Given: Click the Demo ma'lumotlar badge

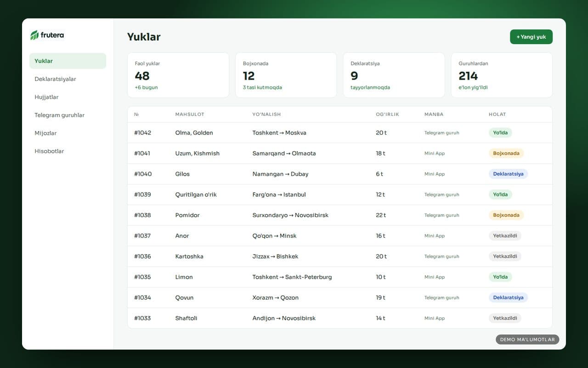Looking at the screenshot, I should [527, 339].
